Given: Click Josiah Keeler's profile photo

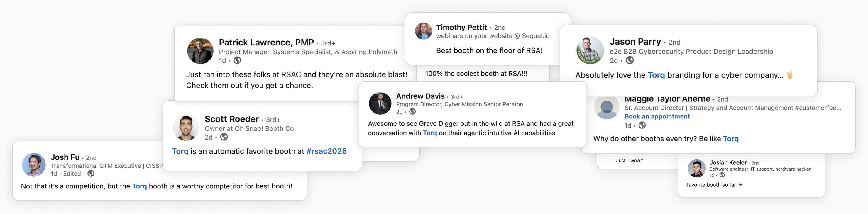Looking at the screenshot, I should coord(696,168).
